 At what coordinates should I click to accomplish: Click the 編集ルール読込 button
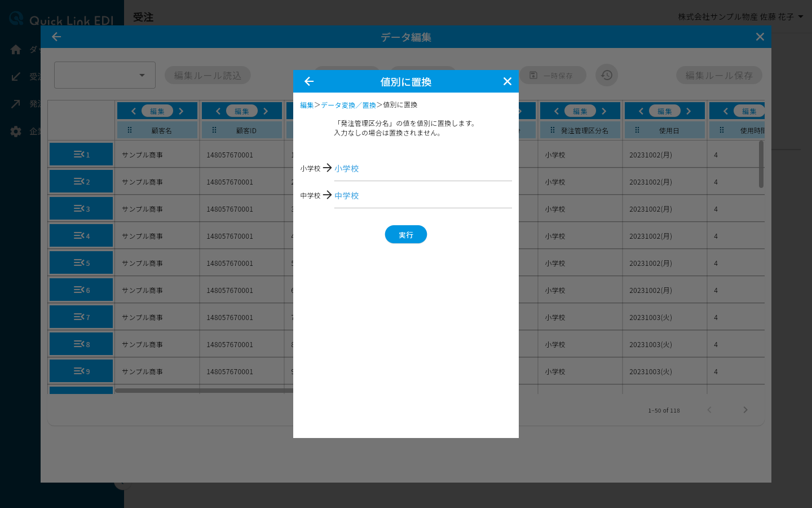pos(208,75)
